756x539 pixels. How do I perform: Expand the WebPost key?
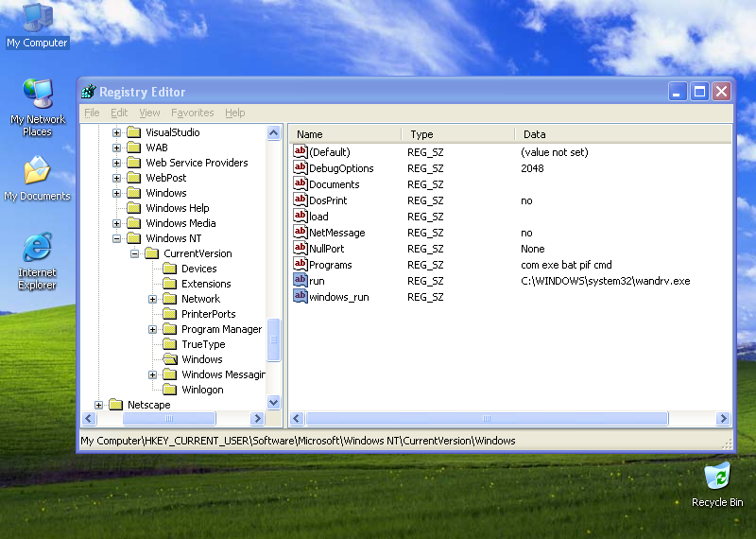[x=116, y=178]
